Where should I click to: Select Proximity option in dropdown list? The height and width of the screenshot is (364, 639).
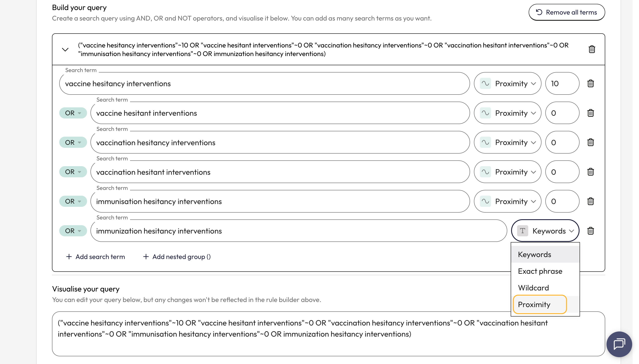545,305
